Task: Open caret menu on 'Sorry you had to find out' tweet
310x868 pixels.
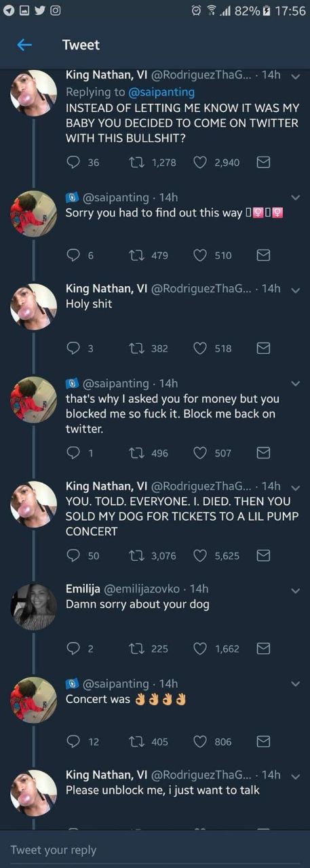Action: [295, 198]
